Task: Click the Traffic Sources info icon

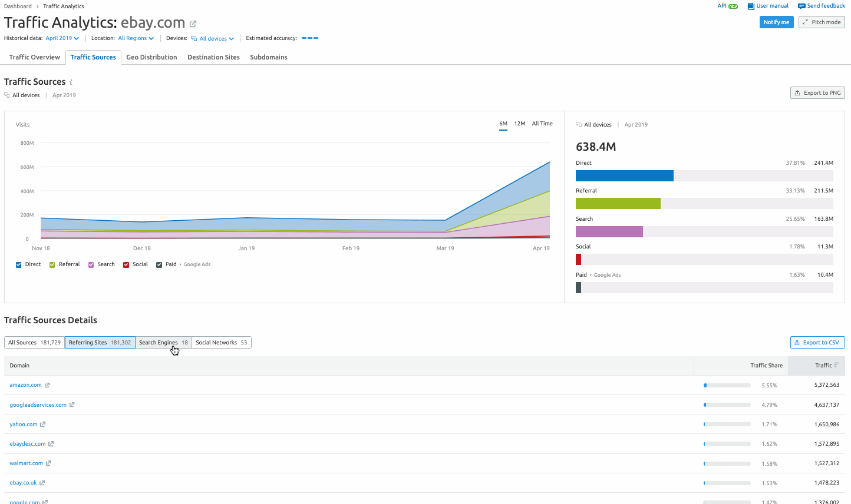Action: [71, 82]
